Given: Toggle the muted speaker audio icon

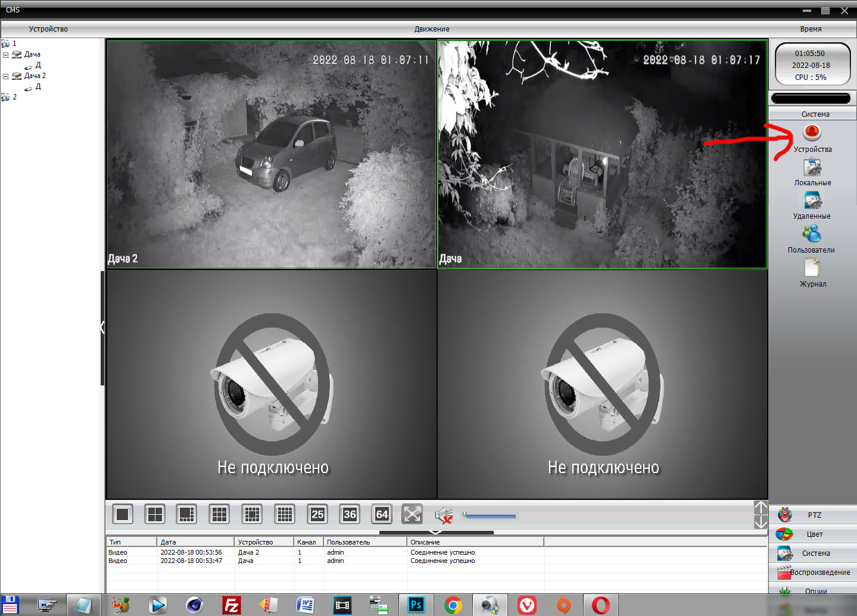Looking at the screenshot, I should 444,515.
